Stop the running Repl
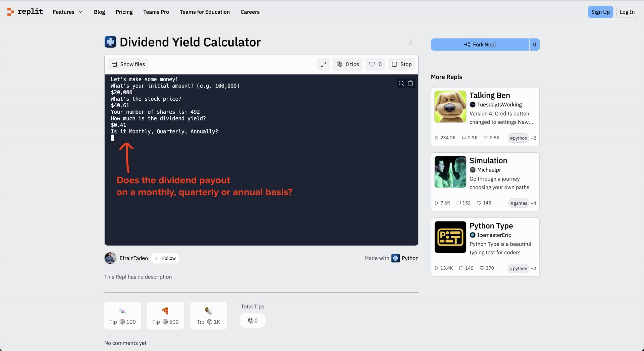The image size is (644, 351). pos(401,64)
